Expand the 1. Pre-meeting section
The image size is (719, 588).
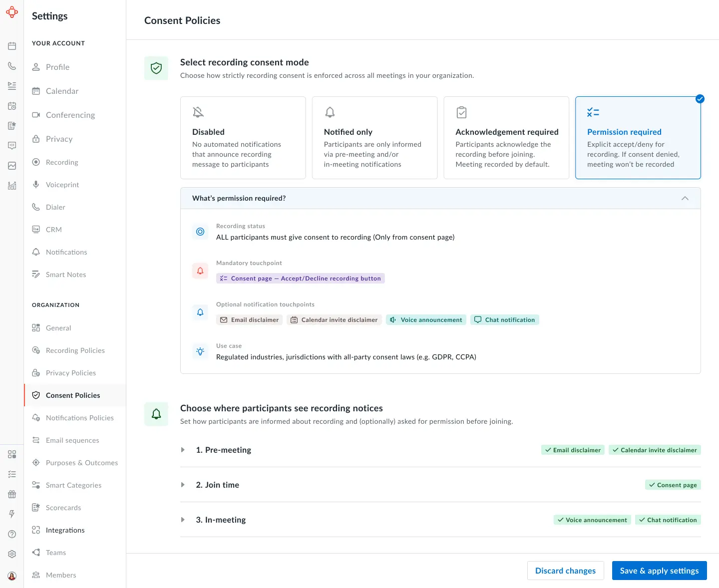point(183,450)
